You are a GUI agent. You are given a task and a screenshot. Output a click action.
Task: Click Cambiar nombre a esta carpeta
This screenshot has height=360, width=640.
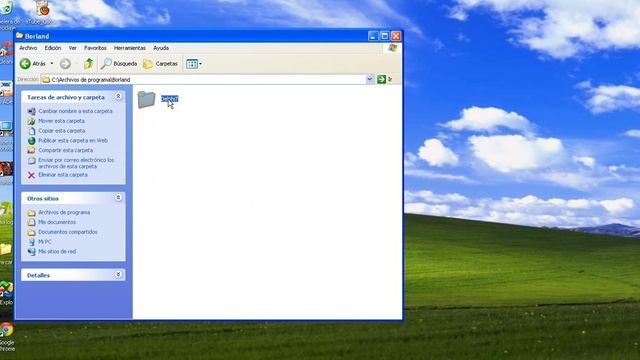[x=75, y=111]
